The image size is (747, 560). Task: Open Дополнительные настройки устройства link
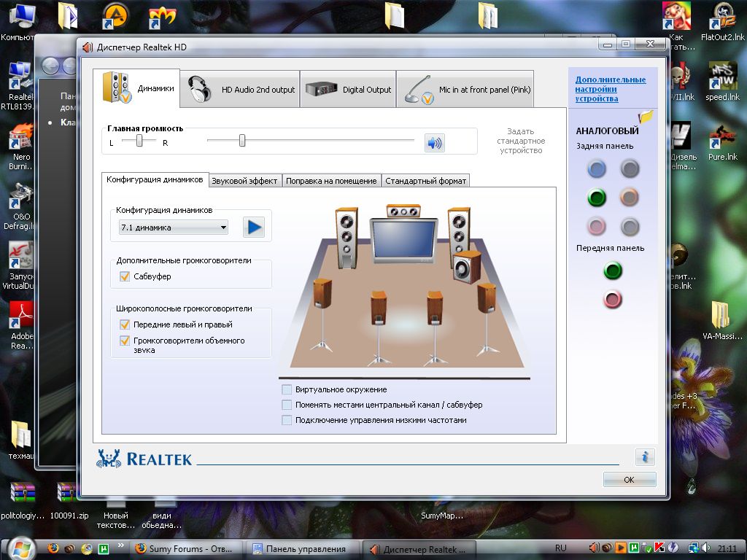610,89
